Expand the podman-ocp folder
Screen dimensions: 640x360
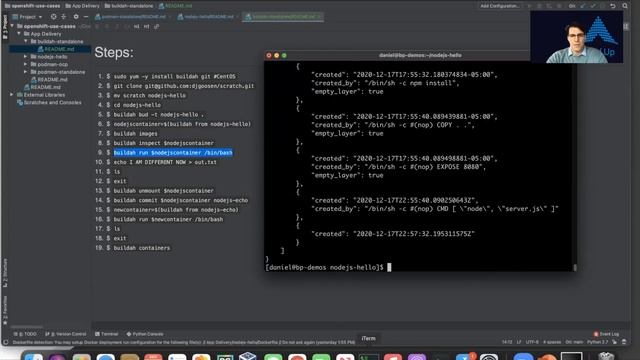[x=26, y=64]
